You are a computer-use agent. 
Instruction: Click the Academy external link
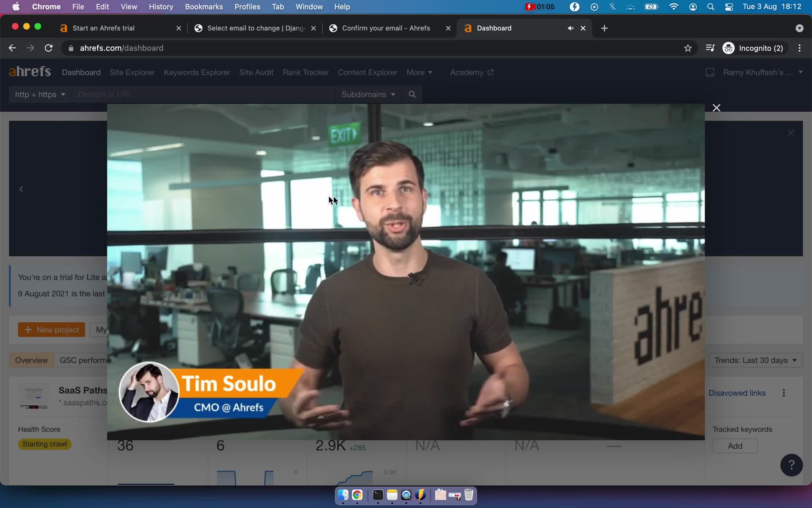coord(471,72)
